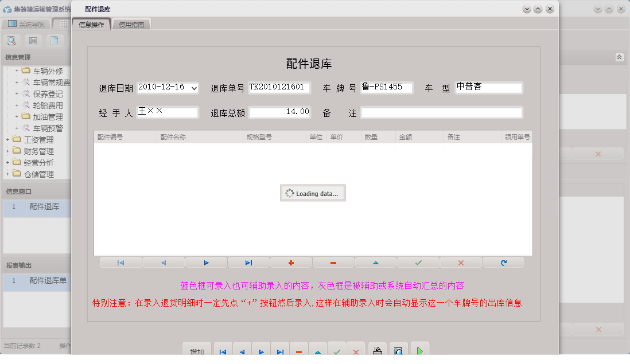The height and width of the screenshot is (364, 630).
Task: Click the green checkmark confirm icon
Action: (x=418, y=262)
